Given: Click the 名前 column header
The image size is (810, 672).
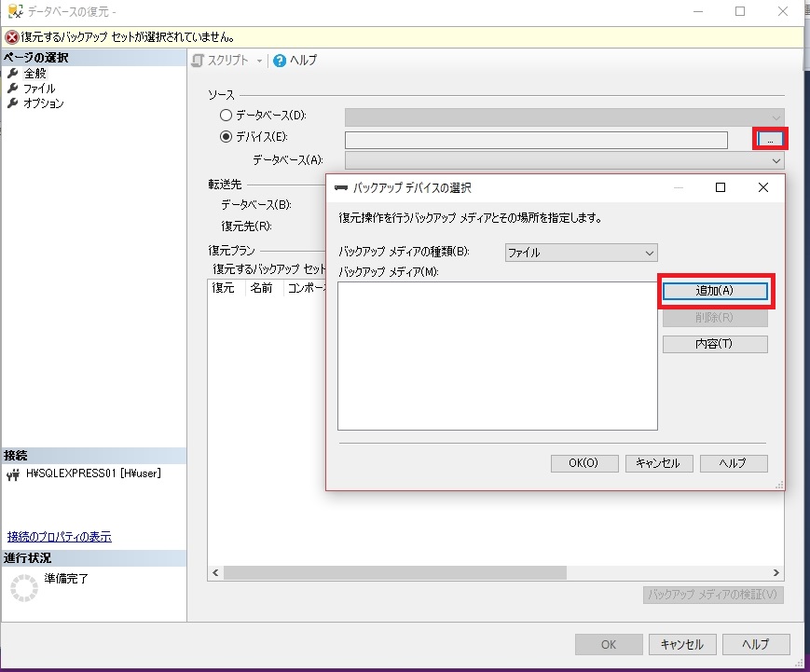Looking at the screenshot, I should pyautogui.click(x=261, y=288).
